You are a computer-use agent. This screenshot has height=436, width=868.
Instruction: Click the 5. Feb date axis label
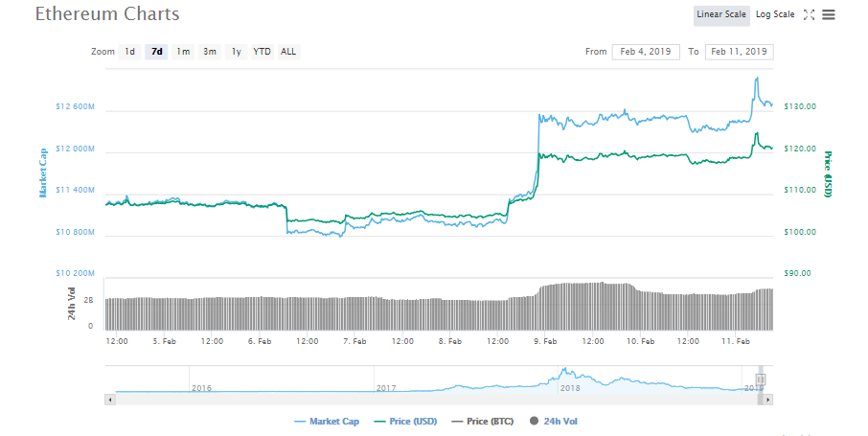pyautogui.click(x=165, y=341)
